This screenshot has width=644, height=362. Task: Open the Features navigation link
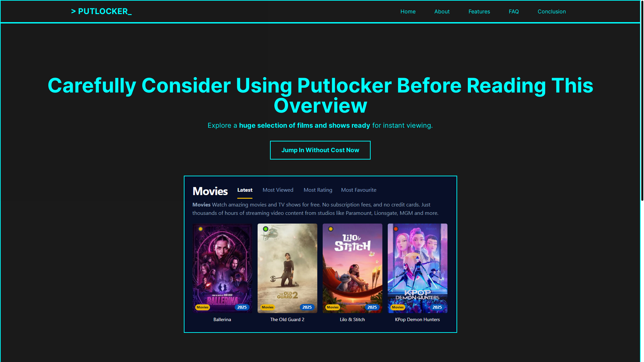[479, 12]
